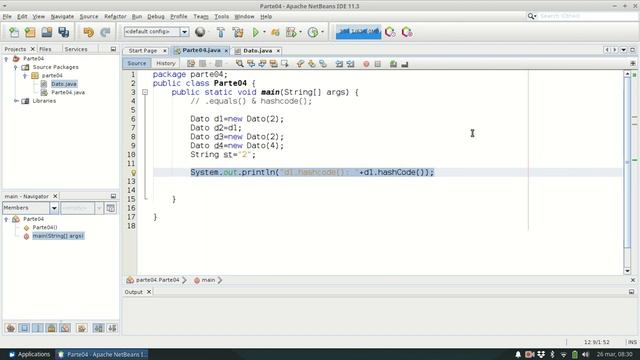Click the Find Selection magnifier icon in editor toolbar
640x360 pixels.
click(240, 64)
